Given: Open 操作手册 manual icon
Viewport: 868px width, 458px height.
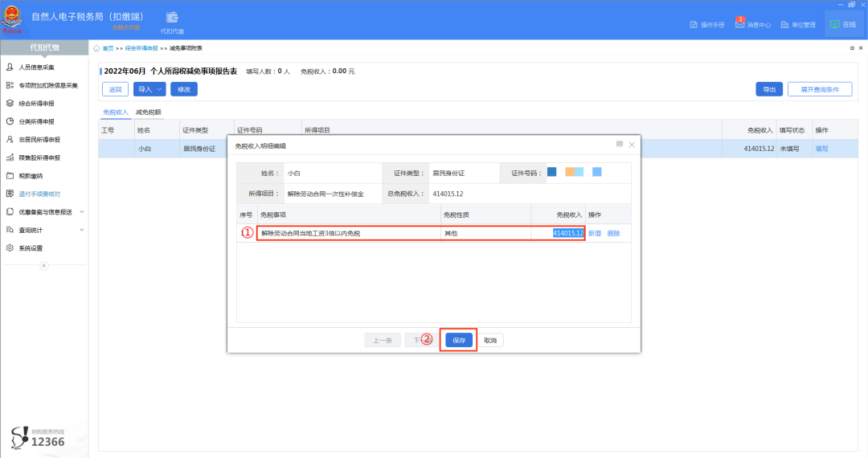Looking at the screenshot, I should [x=695, y=25].
